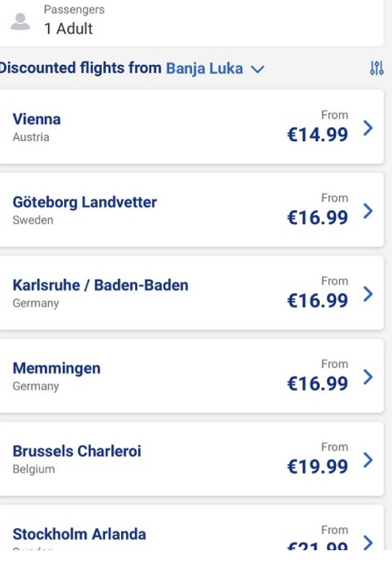Viewport: 392px width, 581px height.
Task: Open the filter sliders icon
Action: tap(377, 68)
